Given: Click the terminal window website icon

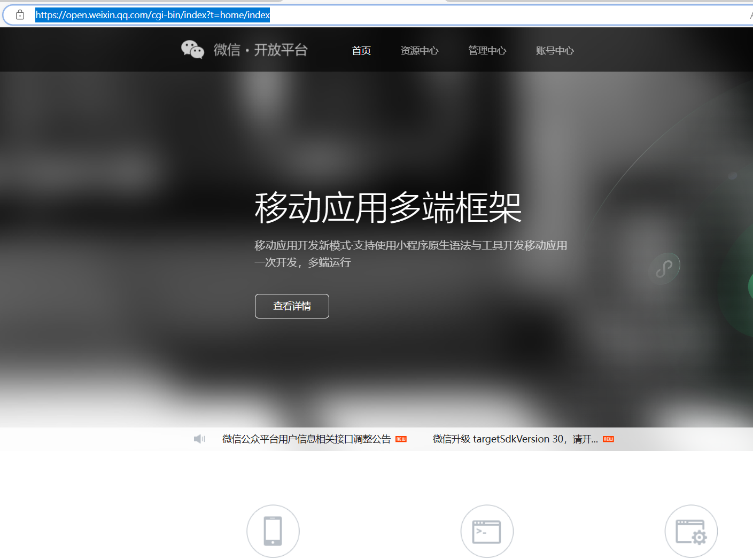Looking at the screenshot, I should tap(487, 531).
